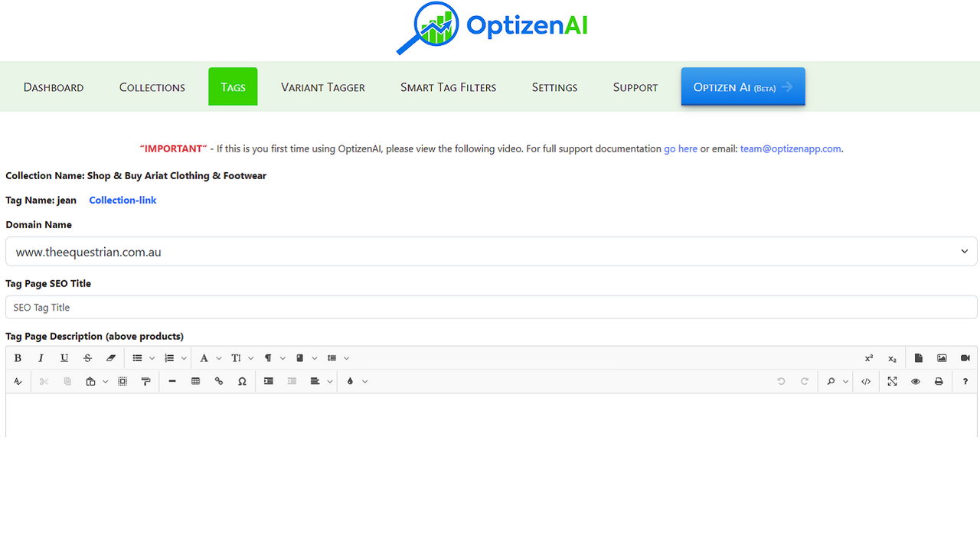Viewport: 980px width, 551px height.
Task: Click the eraser clear formatting icon
Action: [x=110, y=358]
